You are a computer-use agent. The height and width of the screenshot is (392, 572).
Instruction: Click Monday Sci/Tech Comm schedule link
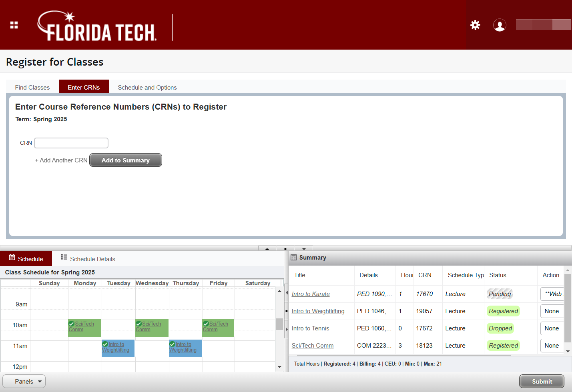click(x=81, y=326)
